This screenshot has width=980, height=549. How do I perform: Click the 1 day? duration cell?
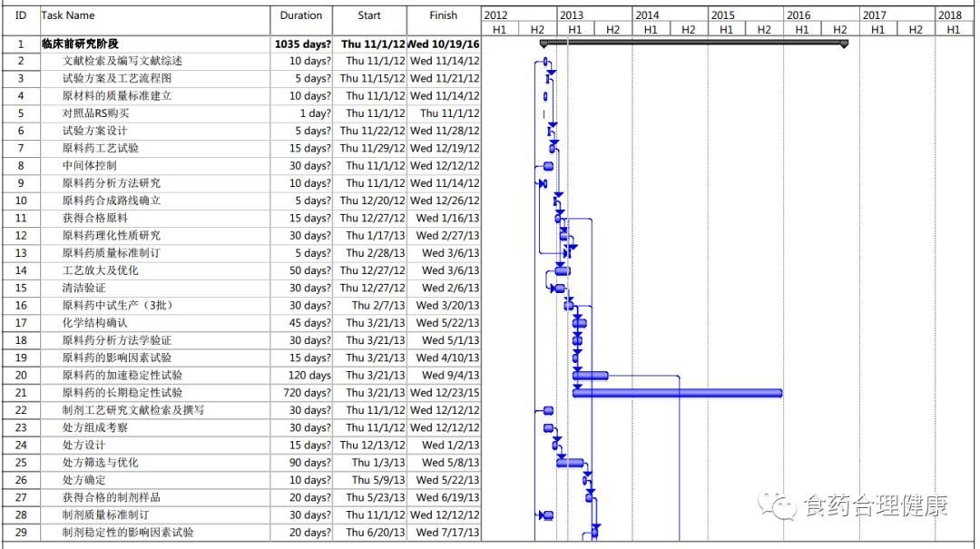pos(316,113)
